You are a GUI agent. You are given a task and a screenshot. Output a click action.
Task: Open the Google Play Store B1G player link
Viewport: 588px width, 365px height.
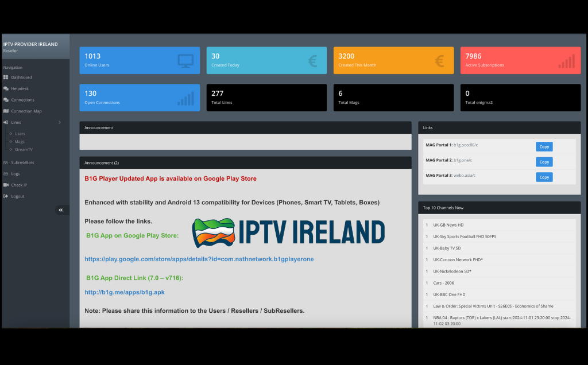(199, 259)
